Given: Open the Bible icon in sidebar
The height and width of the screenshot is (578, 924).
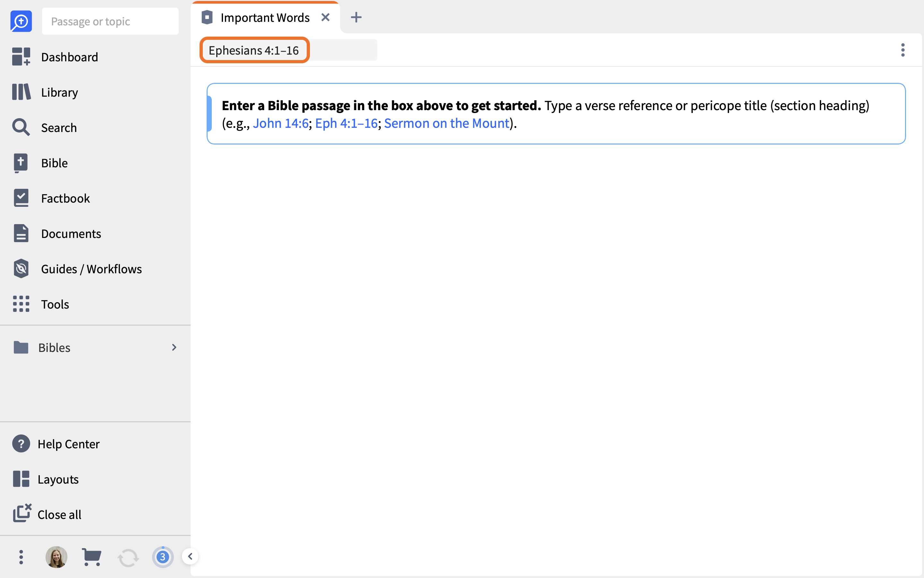Looking at the screenshot, I should pos(21,163).
